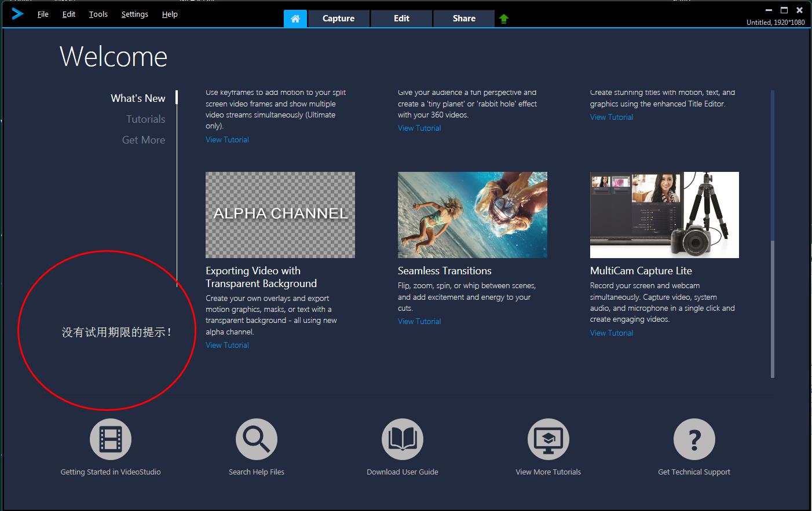
Task: Click the MultiCam Capture Lite thumbnail
Action: [664, 215]
